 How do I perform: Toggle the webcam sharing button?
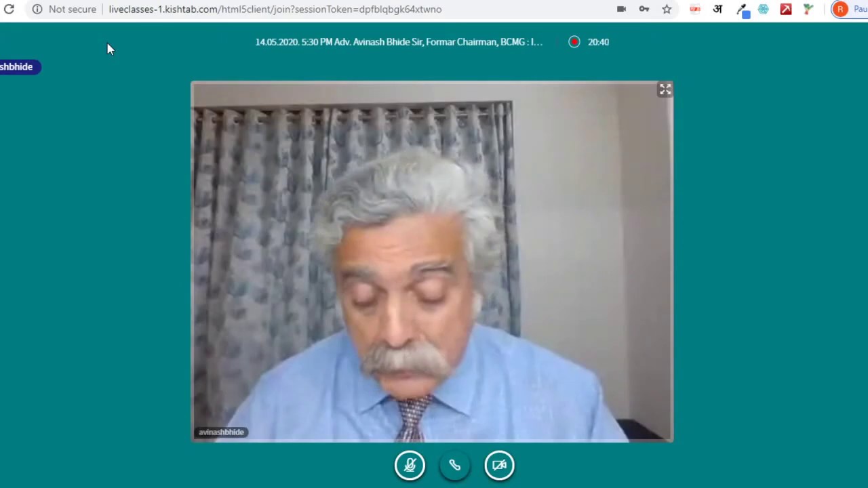[499, 466]
